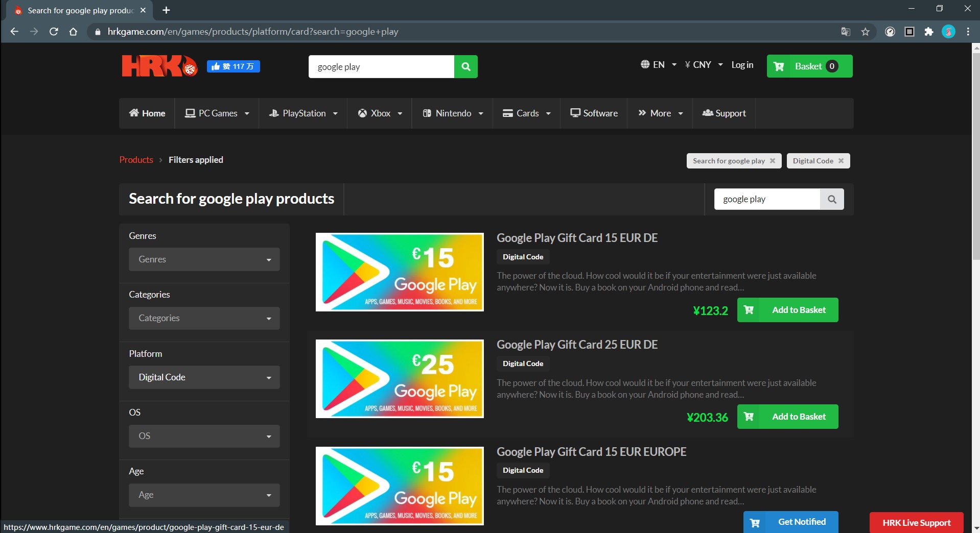Open the Nintendo menu
The height and width of the screenshot is (533, 980).
453,113
